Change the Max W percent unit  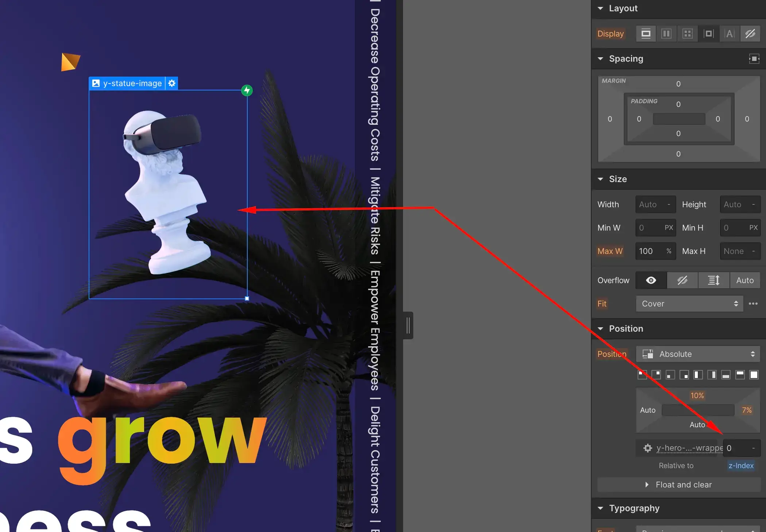[x=669, y=251]
